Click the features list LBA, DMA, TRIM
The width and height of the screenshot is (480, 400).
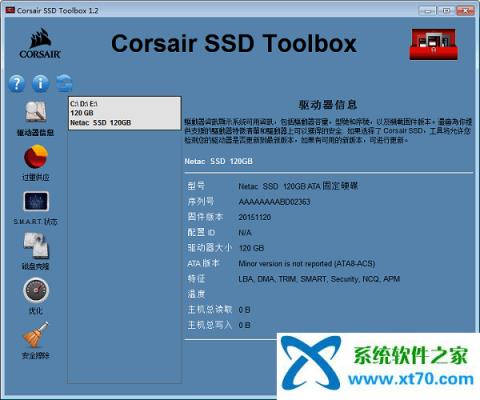[319, 279]
